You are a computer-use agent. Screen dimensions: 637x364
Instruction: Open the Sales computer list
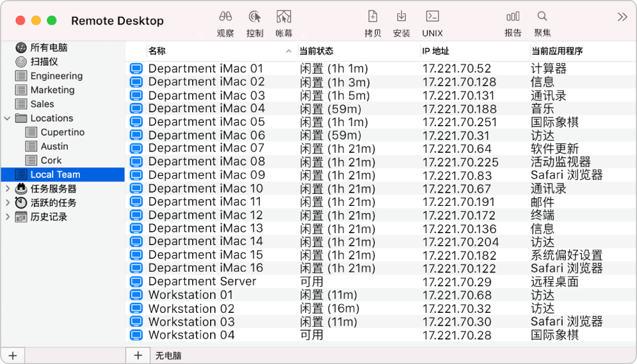point(43,104)
